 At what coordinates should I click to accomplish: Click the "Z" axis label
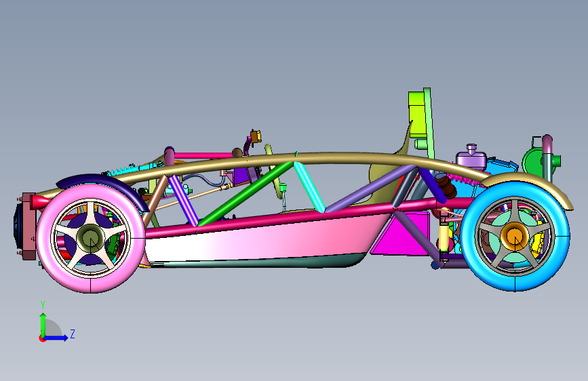[73, 334]
